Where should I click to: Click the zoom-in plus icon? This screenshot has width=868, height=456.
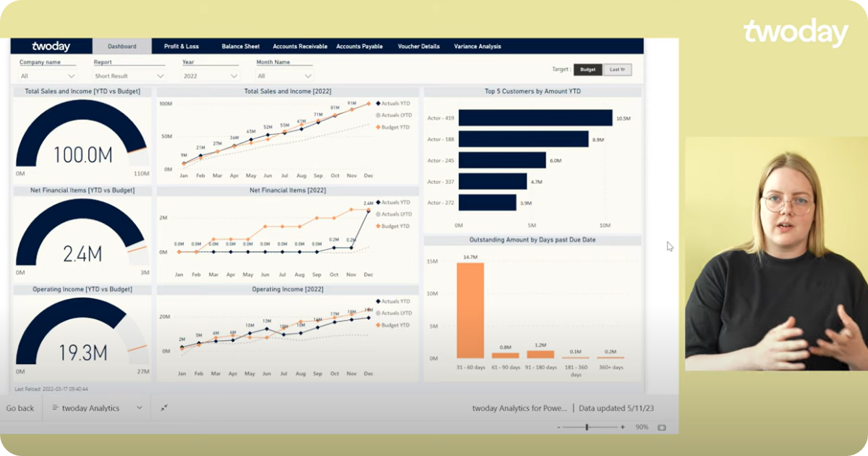pos(623,427)
